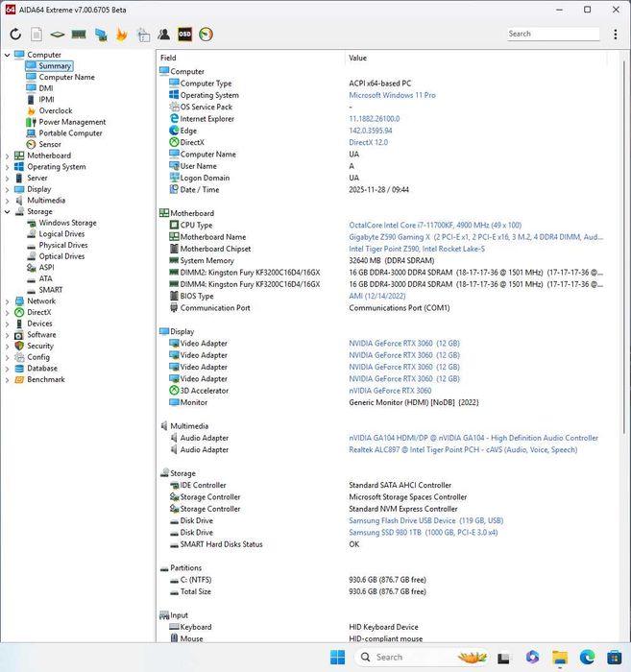Open AMI (12/14/2022) BIOS link

coord(377,296)
